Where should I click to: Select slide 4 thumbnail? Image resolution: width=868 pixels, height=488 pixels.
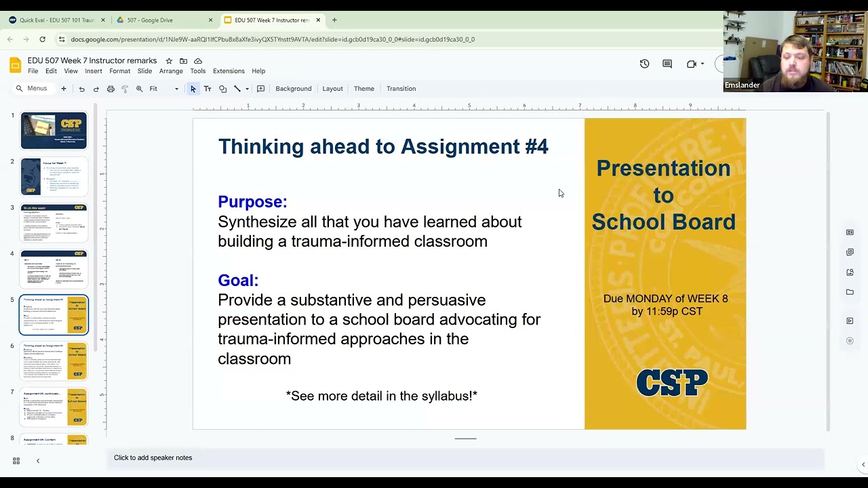tap(54, 268)
